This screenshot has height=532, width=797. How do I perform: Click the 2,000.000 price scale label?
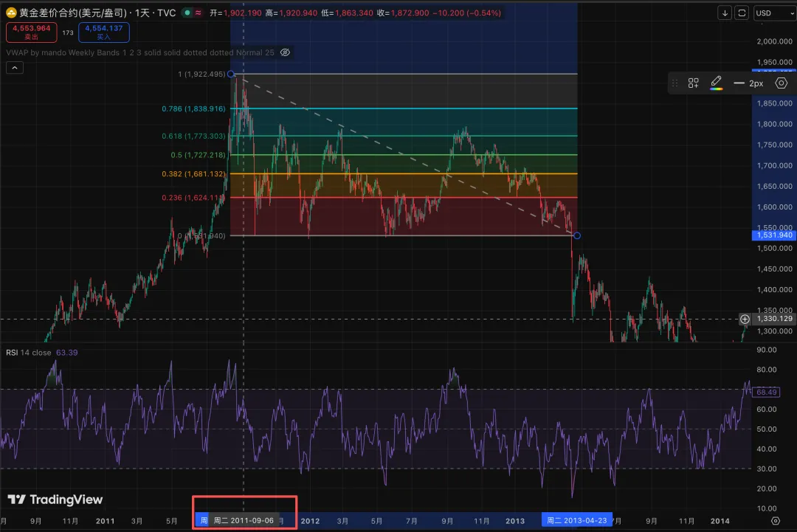[774, 41]
